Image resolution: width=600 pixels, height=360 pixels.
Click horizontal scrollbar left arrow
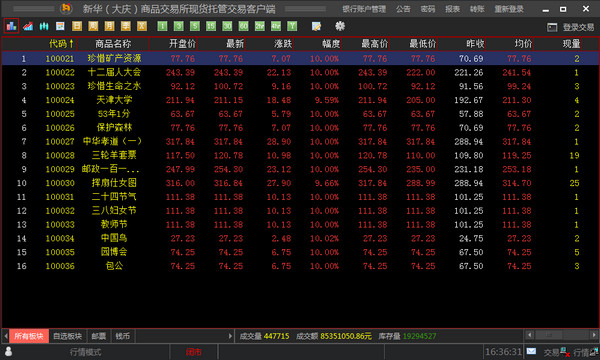(x=529, y=335)
